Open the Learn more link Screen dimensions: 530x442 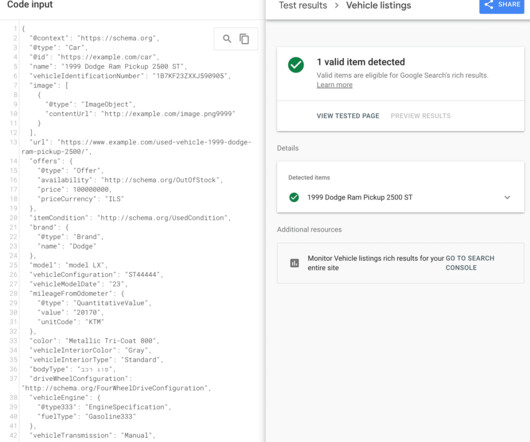(x=334, y=85)
